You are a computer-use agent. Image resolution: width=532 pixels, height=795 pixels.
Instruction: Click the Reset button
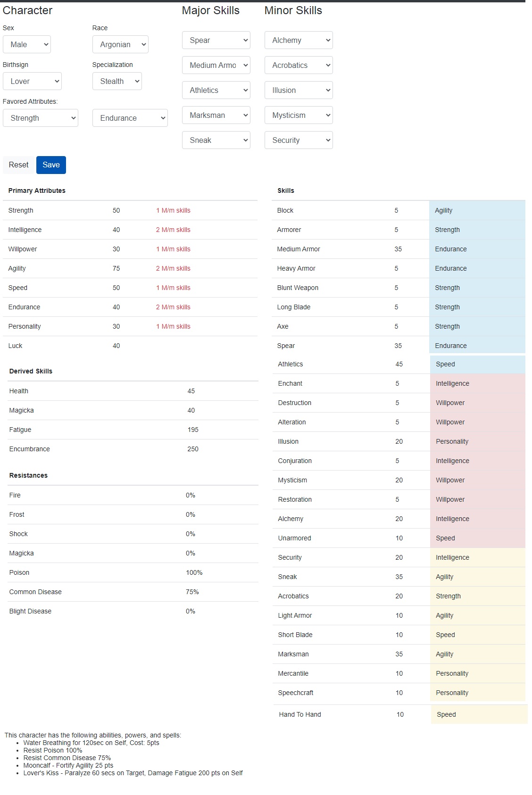[x=19, y=165]
